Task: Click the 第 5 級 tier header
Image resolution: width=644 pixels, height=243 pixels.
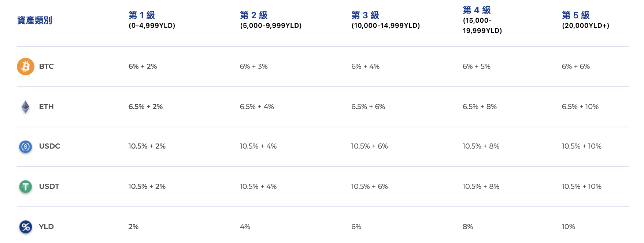Action: pos(576,15)
